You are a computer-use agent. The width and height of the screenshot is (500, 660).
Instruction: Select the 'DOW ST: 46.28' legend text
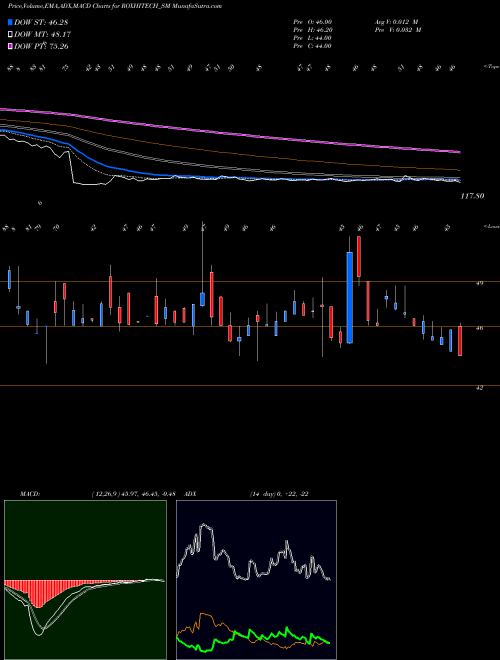click(x=41, y=22)
